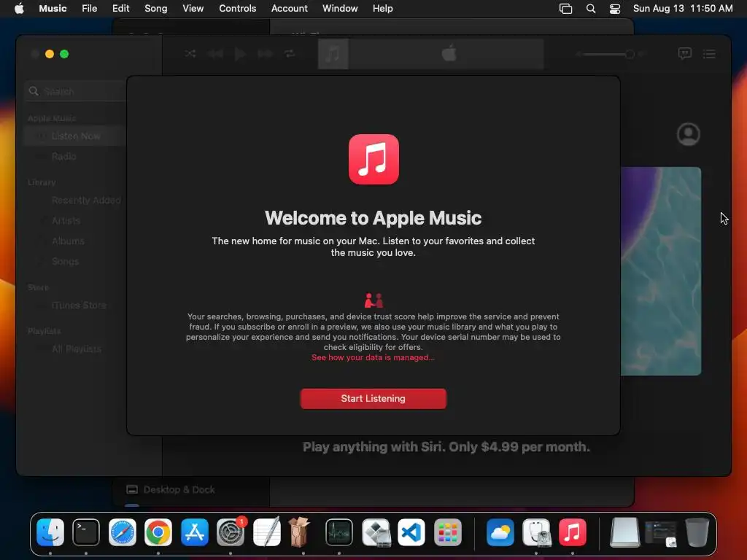Open Boot Camp Assistant from the Dock
Image resolution: width=747 pixels, height=560 pixels.
tap(376, 532)
